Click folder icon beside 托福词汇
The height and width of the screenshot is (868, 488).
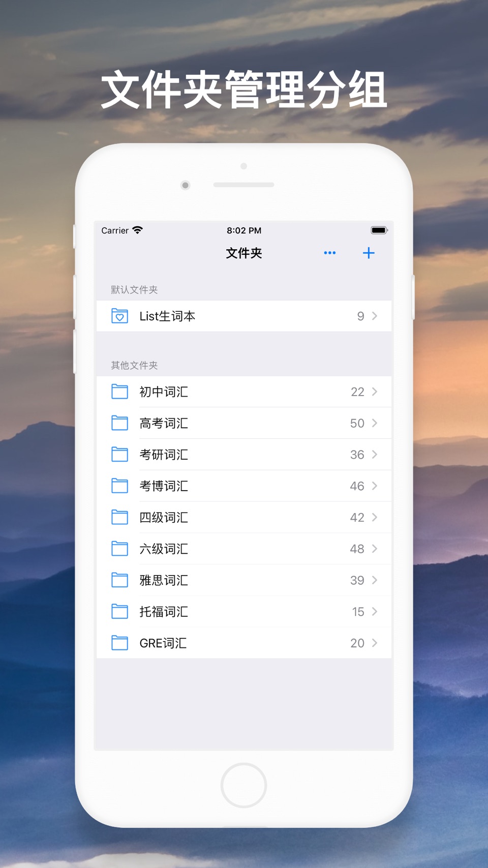119,612
